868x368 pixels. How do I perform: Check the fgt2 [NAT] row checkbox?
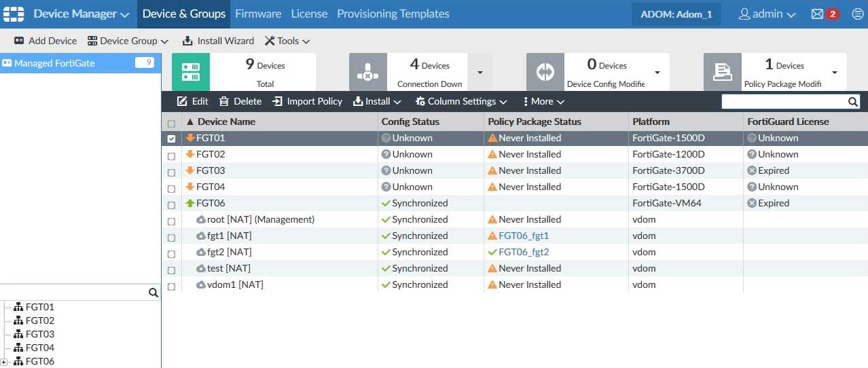(171, 254)
